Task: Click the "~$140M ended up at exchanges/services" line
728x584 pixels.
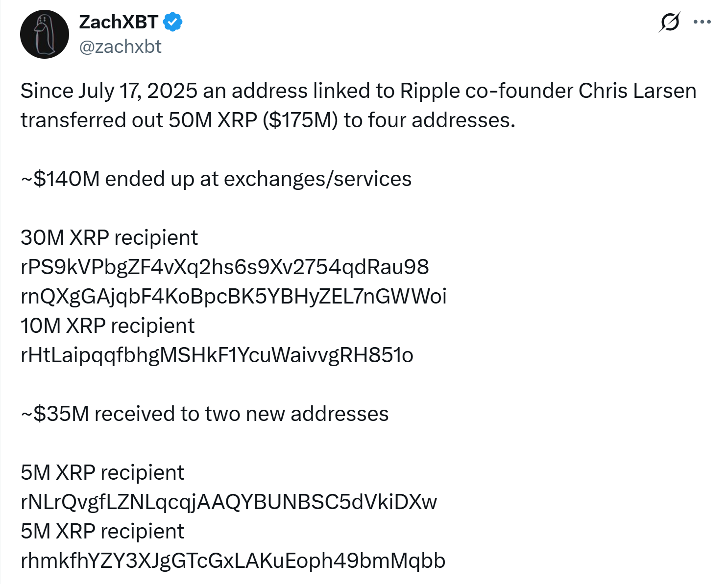Action: (x=216, y=179)
